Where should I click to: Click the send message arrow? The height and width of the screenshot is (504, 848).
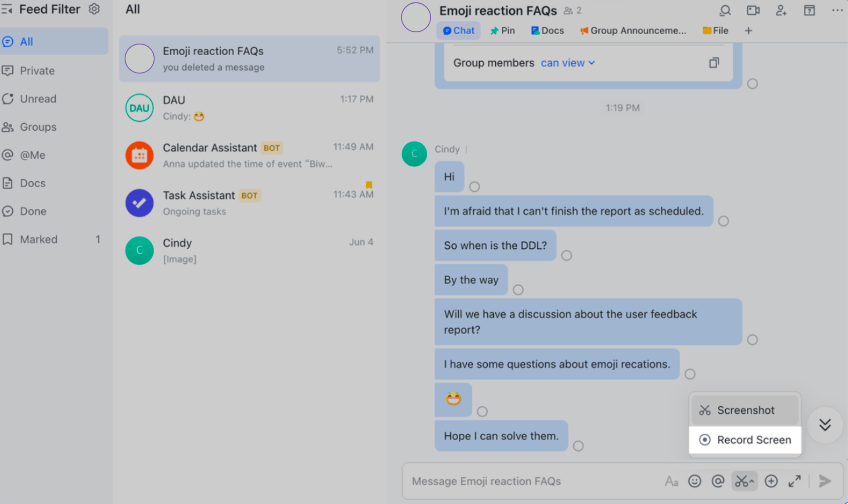coord(824,481)
